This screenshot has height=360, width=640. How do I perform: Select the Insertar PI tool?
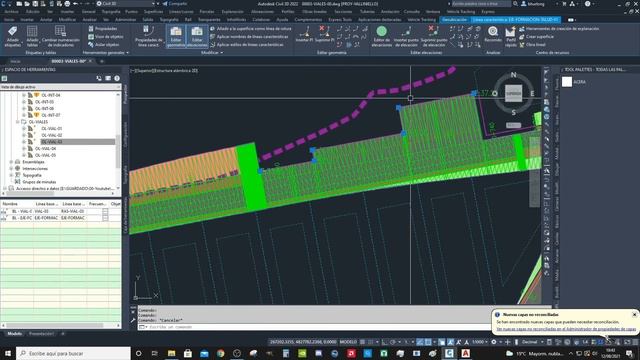tap(304, 34)
